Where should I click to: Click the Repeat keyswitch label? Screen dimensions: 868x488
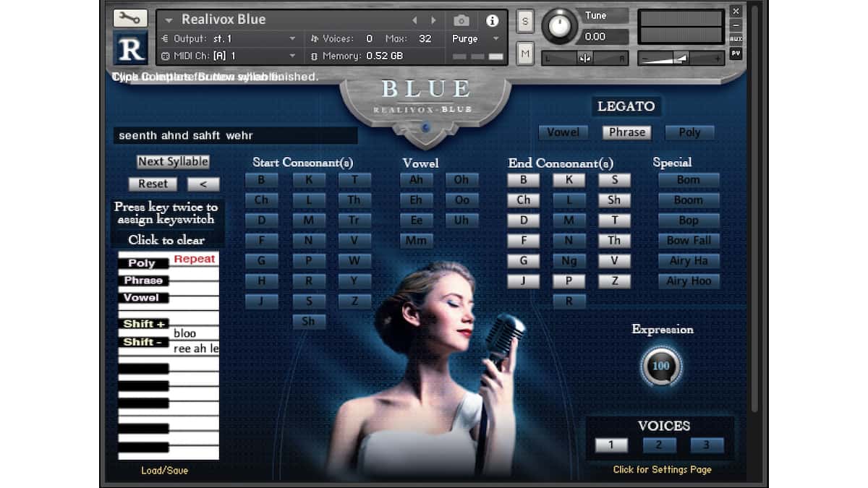pos(195,259)
